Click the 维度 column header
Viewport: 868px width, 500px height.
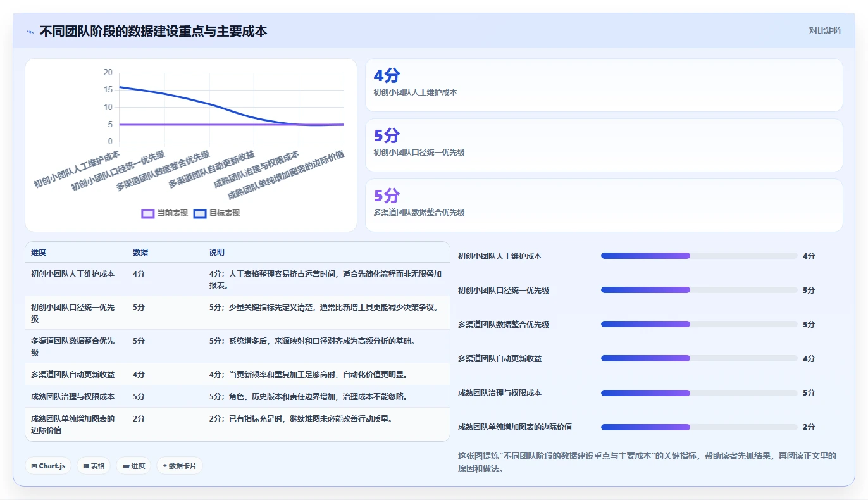[39, 253]
